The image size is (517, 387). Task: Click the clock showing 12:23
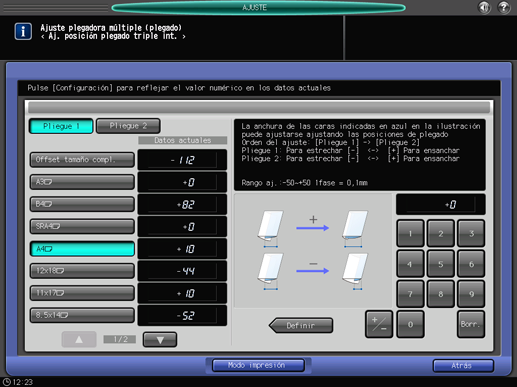(18, 382)
